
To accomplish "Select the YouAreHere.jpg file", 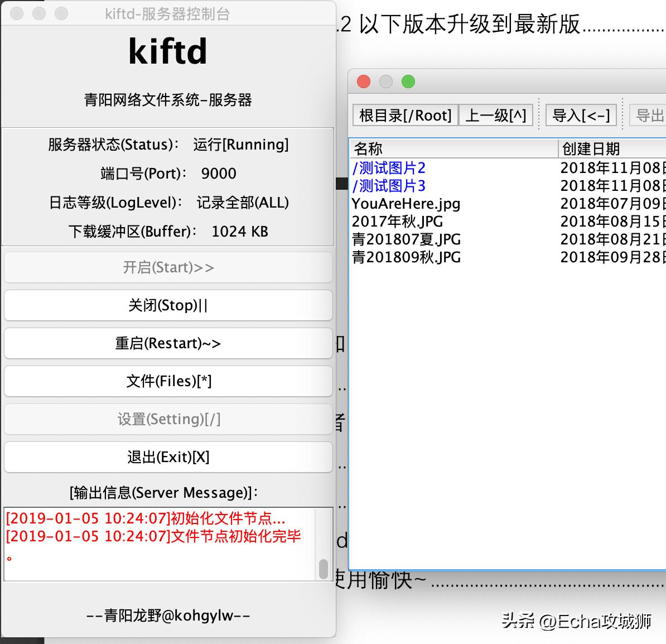I will point(406,204).
